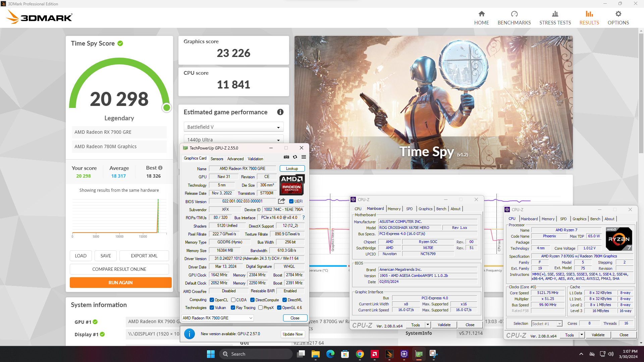Open GPU selection dropdown in GPU-Z
This screenshot has height=362, width=644.
218,318
